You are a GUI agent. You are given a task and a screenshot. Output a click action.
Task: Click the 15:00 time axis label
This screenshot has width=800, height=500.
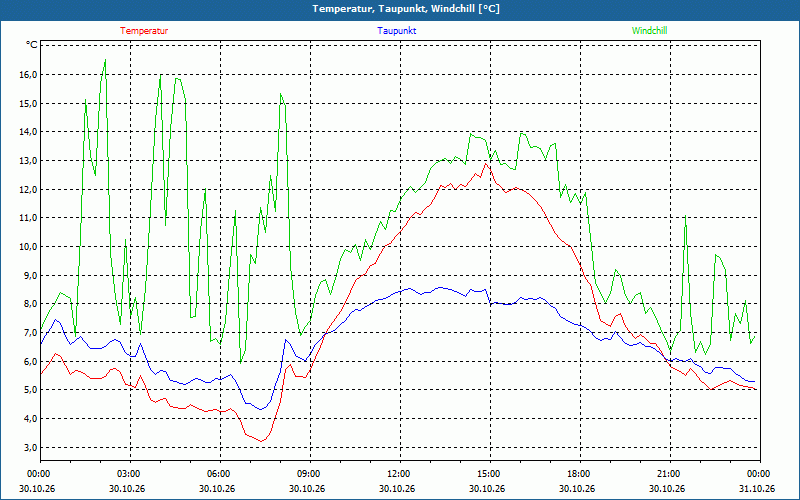pos(490,474)
